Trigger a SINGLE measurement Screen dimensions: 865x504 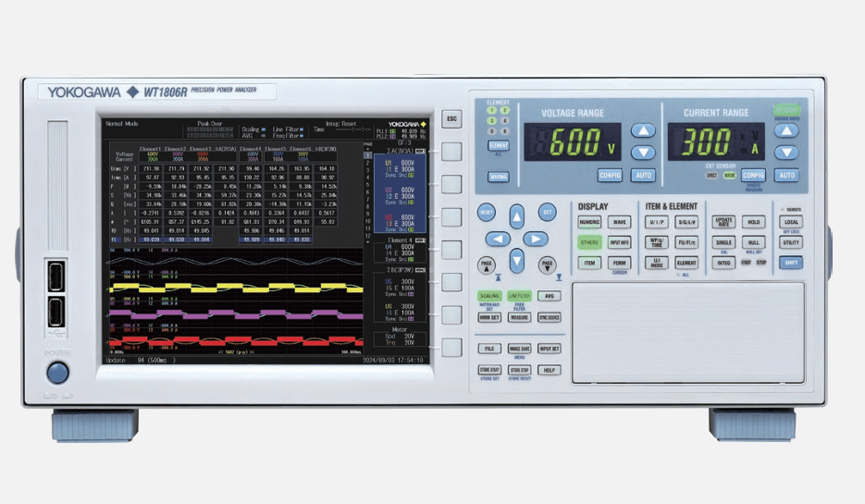point(723,242)
